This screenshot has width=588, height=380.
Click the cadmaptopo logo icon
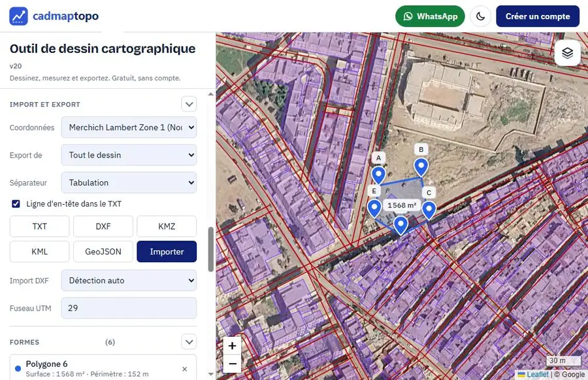(18, 16)
